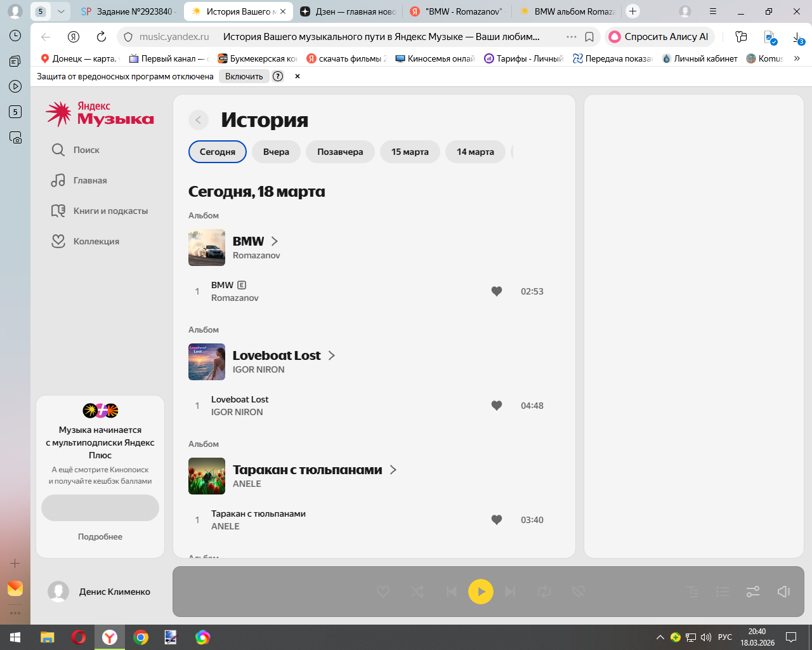Open the Romazanov artist link under BMW album

pos(256,255)
